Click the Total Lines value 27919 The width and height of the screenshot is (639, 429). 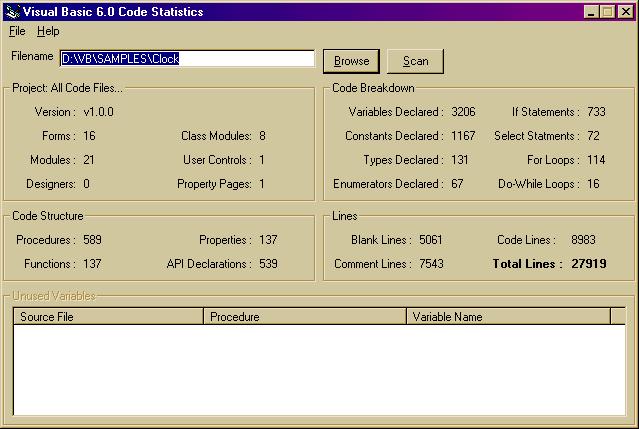click(588, 264)
